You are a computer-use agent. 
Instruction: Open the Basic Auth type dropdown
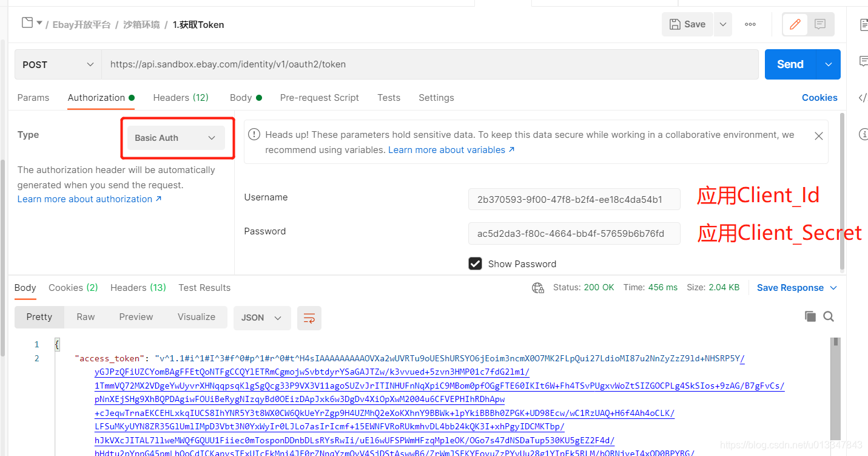click(176, 138)
